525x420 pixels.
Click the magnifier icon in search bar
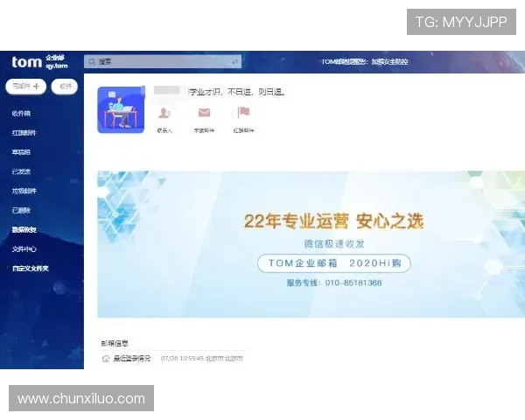point(92,61)
